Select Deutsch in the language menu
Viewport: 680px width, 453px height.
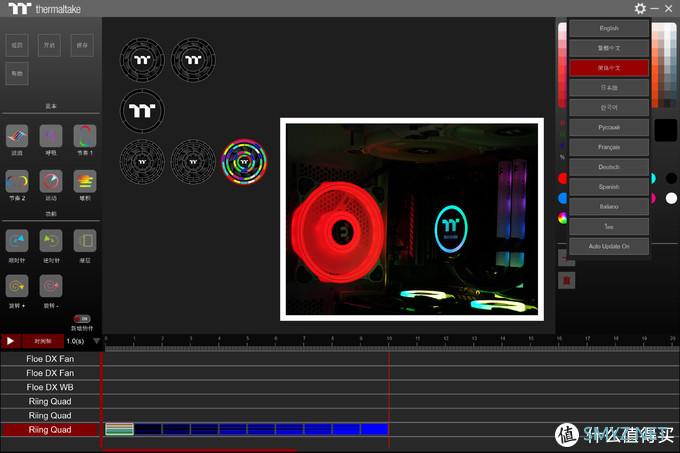tap(609, 167)
